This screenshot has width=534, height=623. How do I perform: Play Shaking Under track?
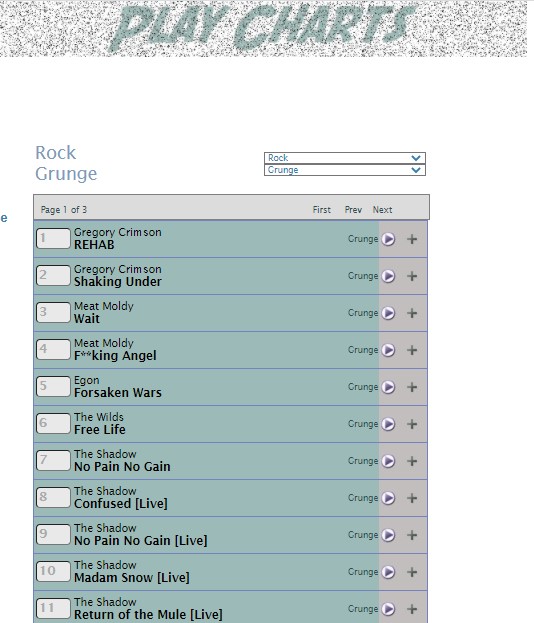tap(388, 276)
